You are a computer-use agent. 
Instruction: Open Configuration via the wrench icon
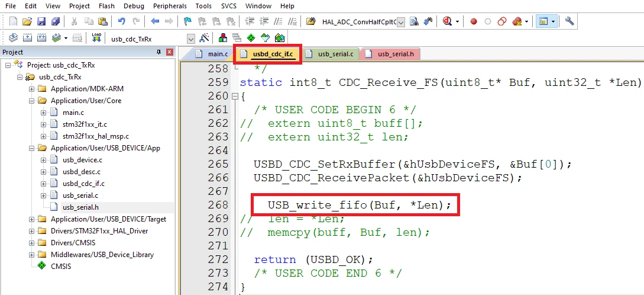pyautogui.click(x=569, y=21)
